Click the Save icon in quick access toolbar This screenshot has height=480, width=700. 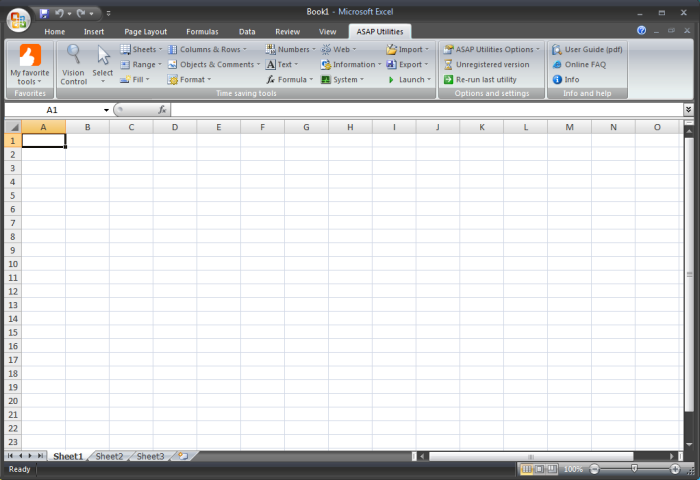click(44, 13)
